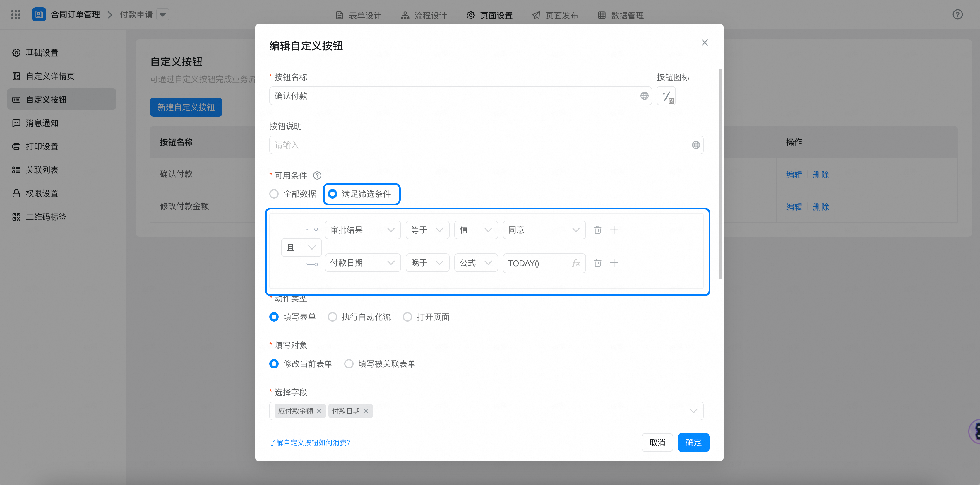The image size is (980, 485).
Task: Select the 填写被关联表单 radio option
Action: tap(349, 363)
